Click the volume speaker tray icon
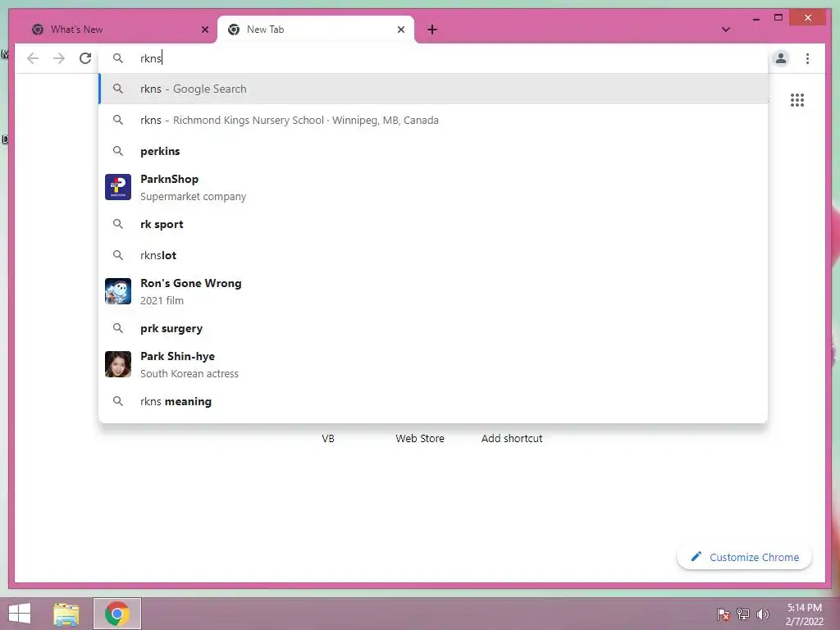This screenshot has width=840, height=630. pos(762,614)
